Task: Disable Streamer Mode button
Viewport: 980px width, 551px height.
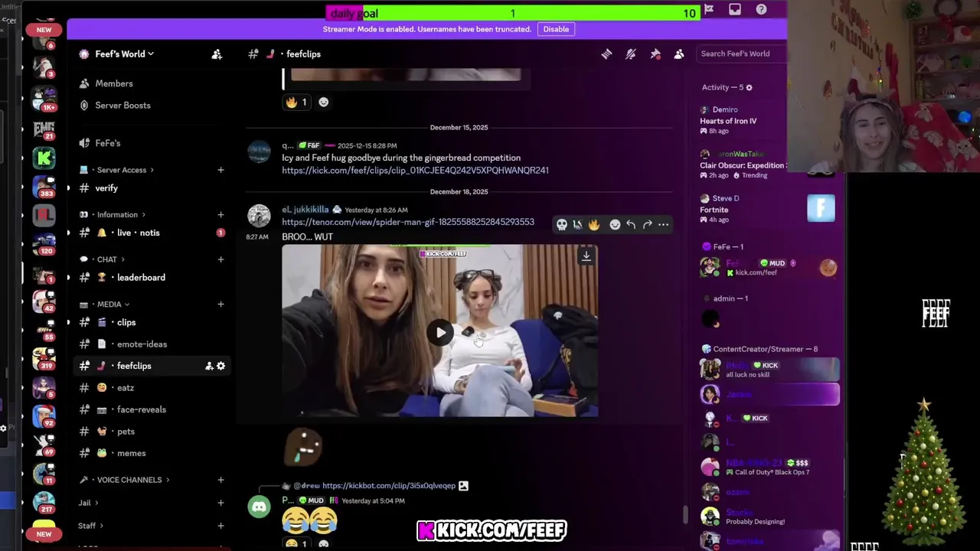Action: [x=556, y=29]
